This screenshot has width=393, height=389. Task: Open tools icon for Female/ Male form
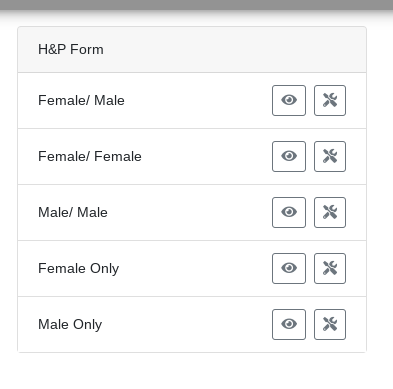pyautogui.click(x=330, y=100)
